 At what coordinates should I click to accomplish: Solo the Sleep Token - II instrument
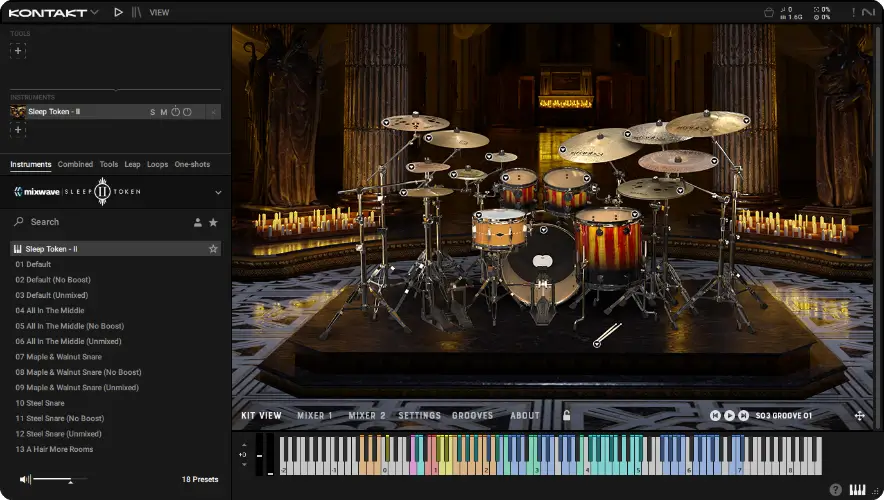click(153, 112)
